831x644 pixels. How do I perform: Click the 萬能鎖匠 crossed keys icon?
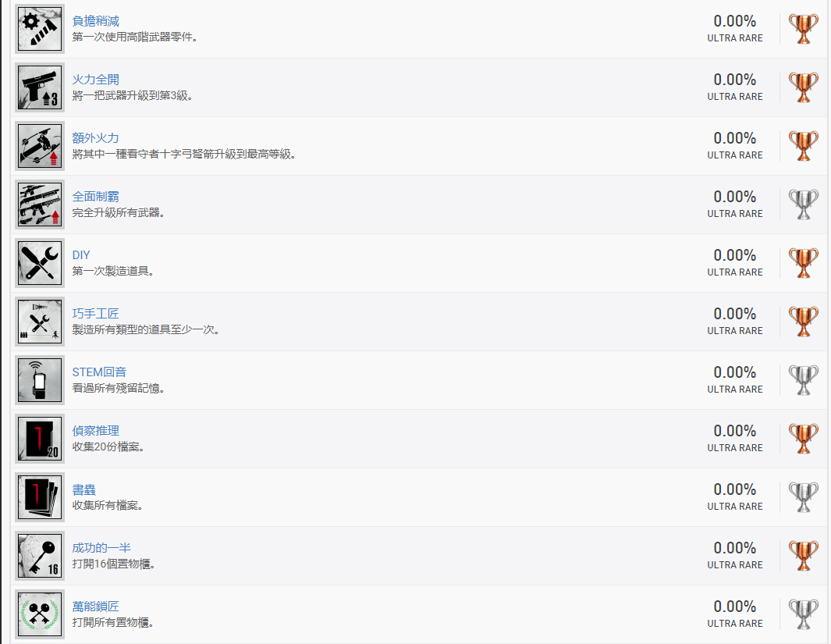click(x=40, y=614)
